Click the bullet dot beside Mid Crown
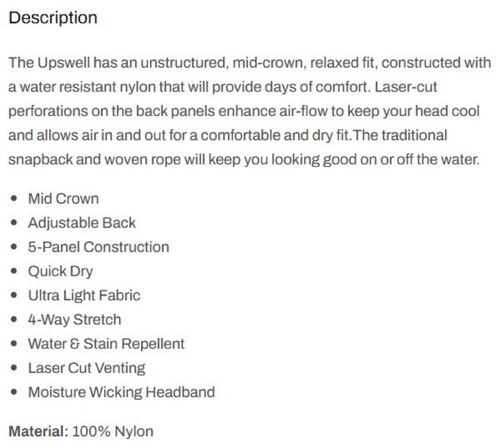 pos(14,199)
